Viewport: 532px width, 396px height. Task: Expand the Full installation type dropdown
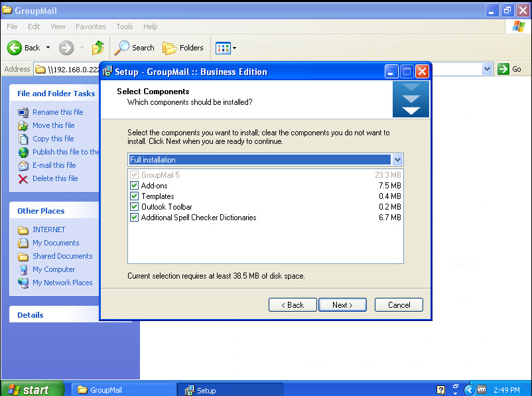[397, 160]
